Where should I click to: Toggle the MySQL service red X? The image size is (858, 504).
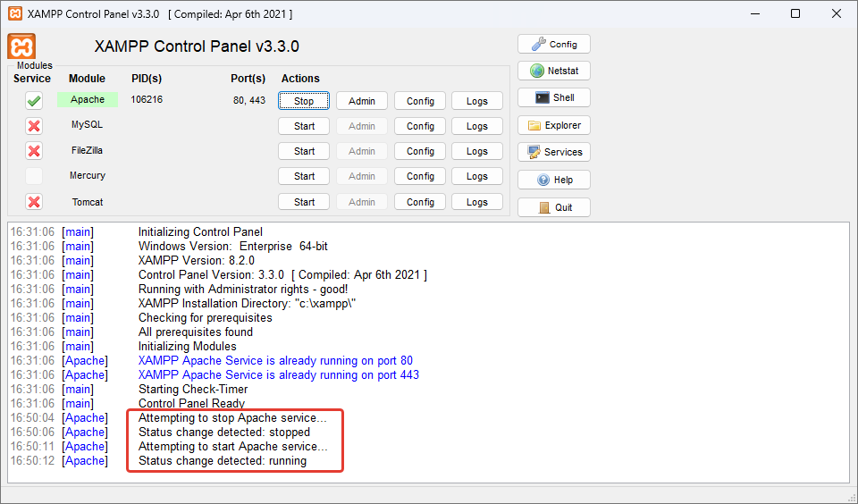tap(34, 126)
